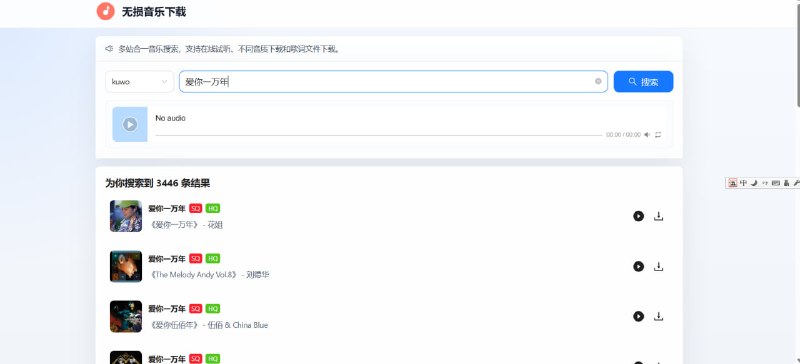This screenshot has height=364, width=800.
Task: Click the music note logo icon
Action: tap(106, 11)
